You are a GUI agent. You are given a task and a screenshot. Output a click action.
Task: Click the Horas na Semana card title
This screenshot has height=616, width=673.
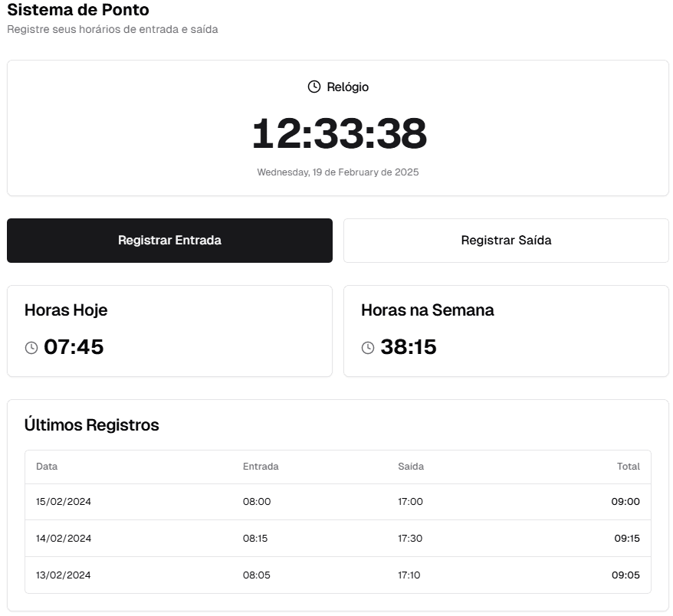point(428,310)
